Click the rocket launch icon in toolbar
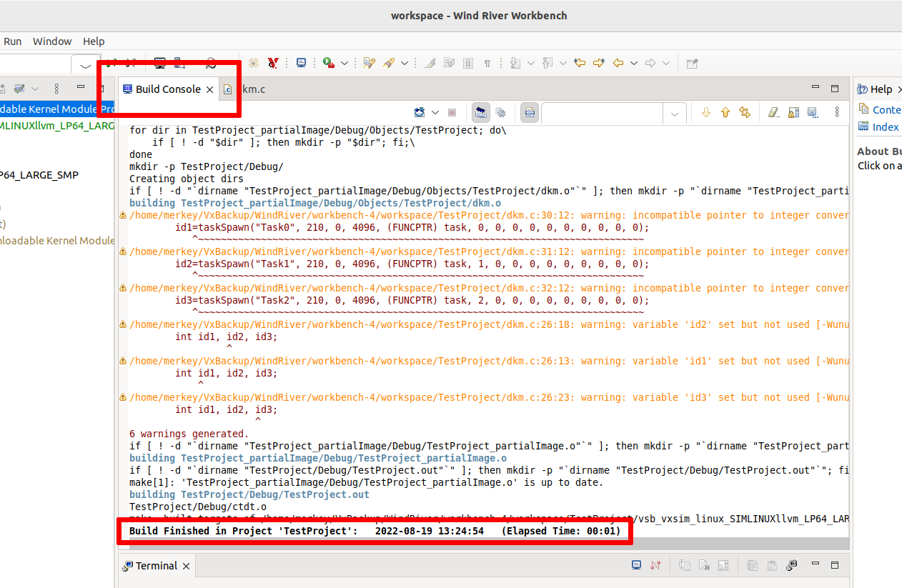Image resolution: width=902 pixels, height=588 pixels. pyautogui.click(x=389, y=63)
